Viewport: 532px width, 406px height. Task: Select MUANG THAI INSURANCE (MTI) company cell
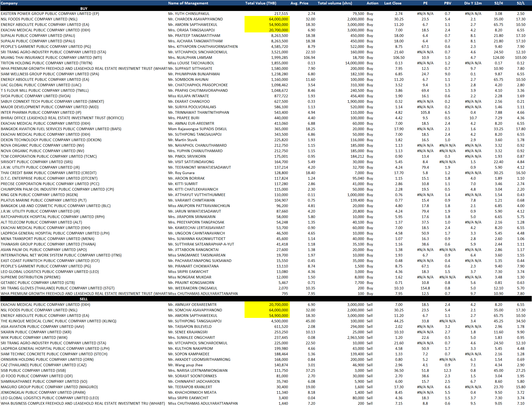tap(51, 58)
